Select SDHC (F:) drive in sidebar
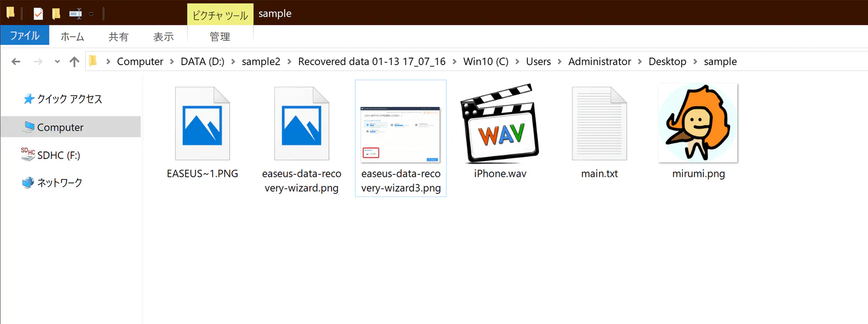The height and width of the screenshot is (324, 868). pyautogui.click(x=59, y=155)
